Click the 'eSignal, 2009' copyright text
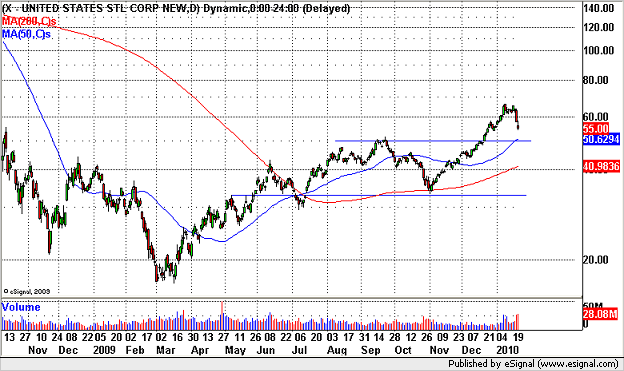624x371 pixels. pyautogui.click(x=27, y=291)
